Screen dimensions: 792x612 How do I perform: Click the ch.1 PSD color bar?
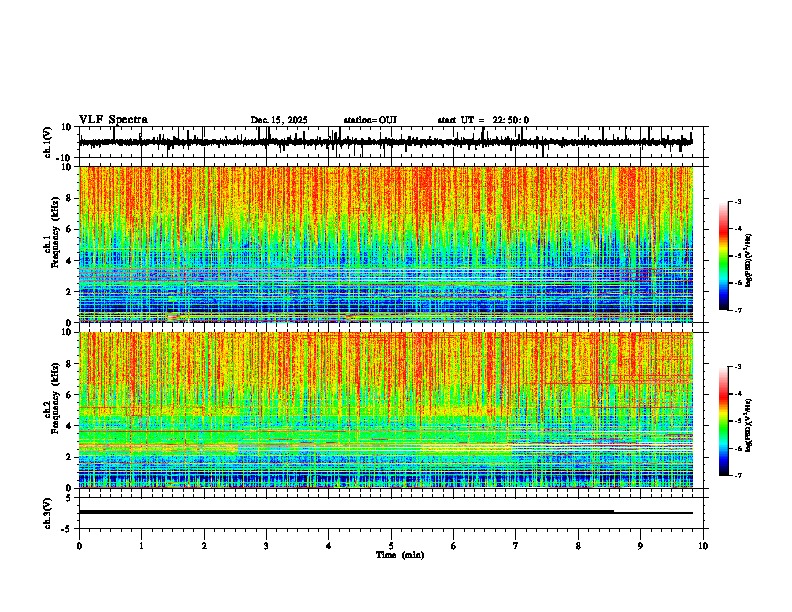pos(724,256)
